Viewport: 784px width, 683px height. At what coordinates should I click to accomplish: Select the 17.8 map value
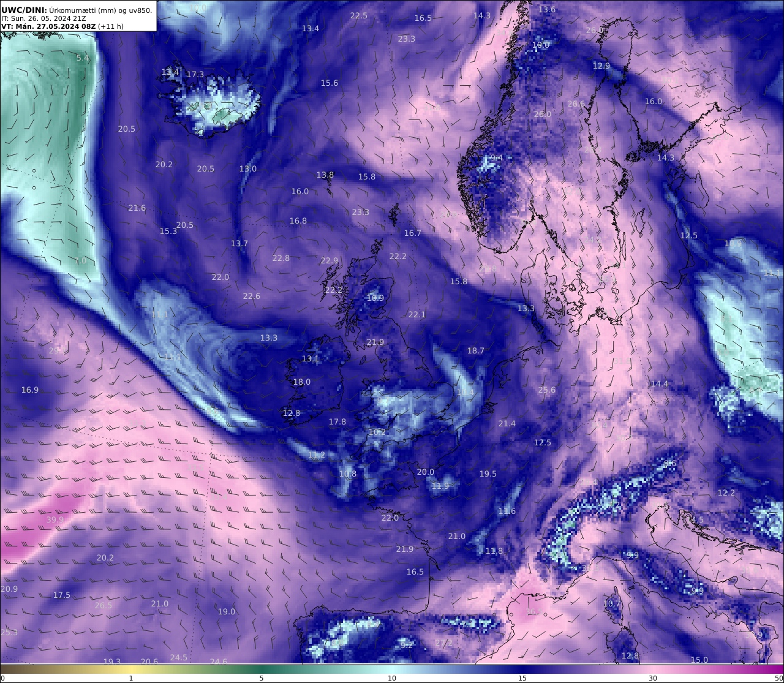click(x=337, y=421)
